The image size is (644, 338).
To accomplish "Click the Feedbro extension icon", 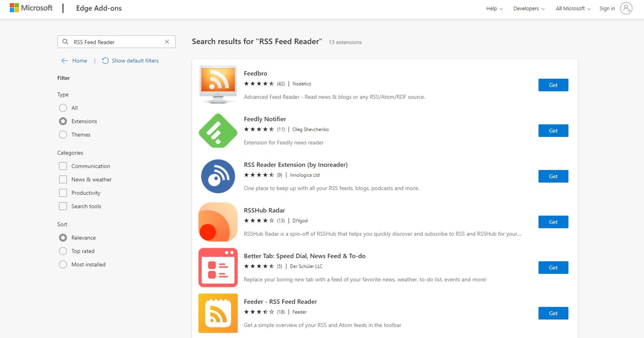I will (218, 84).
